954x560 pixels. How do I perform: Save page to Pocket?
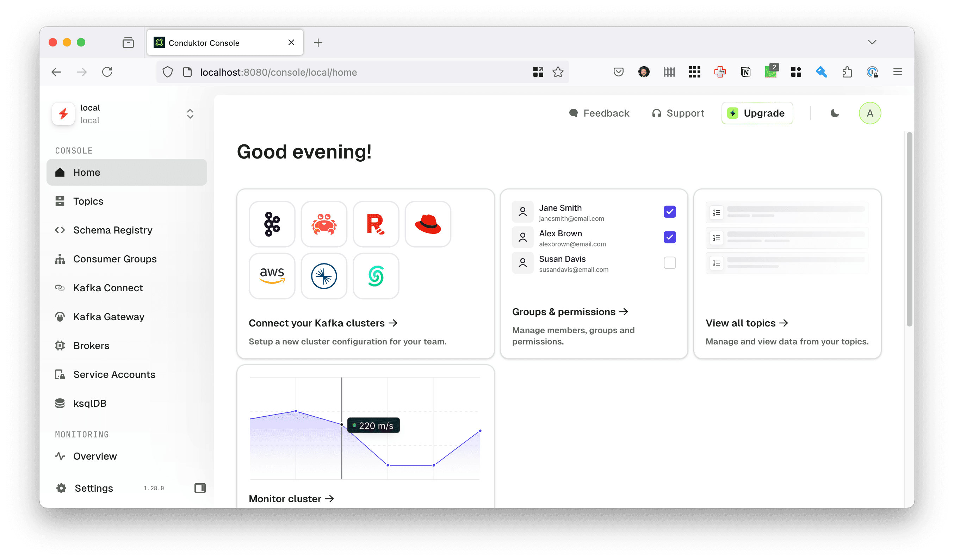tap(618, 72)
